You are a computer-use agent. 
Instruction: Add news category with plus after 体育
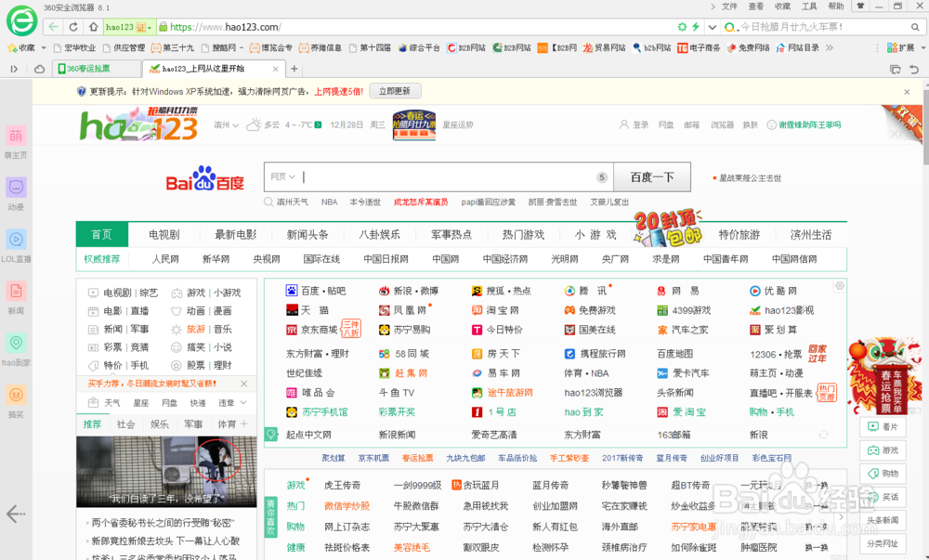click(244, 423)
